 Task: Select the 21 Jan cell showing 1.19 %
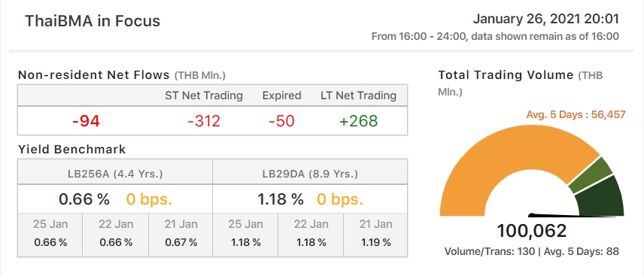point(376,235)
